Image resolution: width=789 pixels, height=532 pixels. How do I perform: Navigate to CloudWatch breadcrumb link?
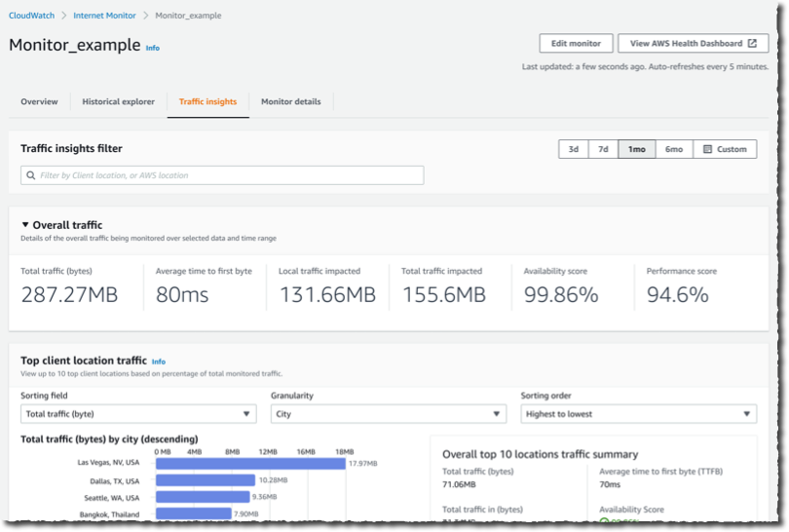[x=30, y=16]
